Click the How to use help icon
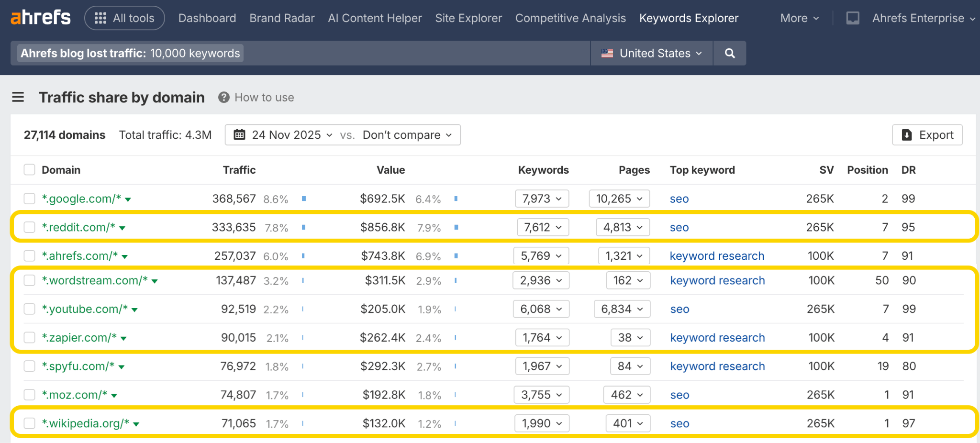The width and height of the screenshot is (980, 443). point(223,97)
